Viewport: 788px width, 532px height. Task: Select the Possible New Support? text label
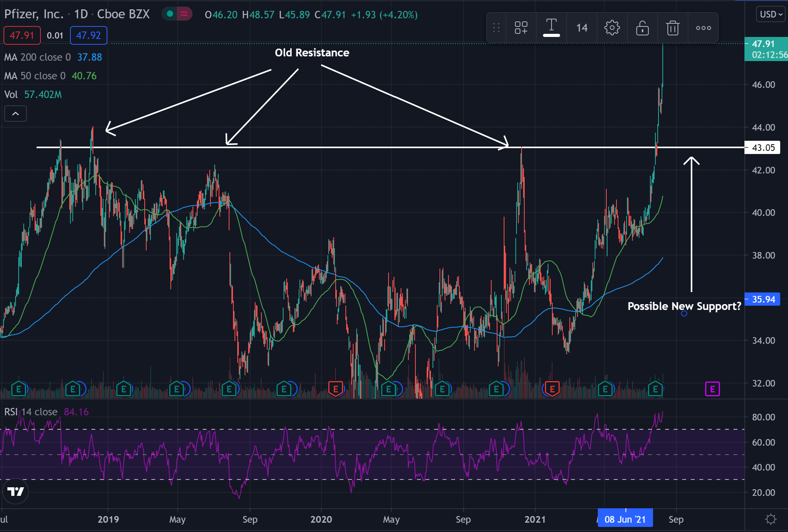coord(684,306)
